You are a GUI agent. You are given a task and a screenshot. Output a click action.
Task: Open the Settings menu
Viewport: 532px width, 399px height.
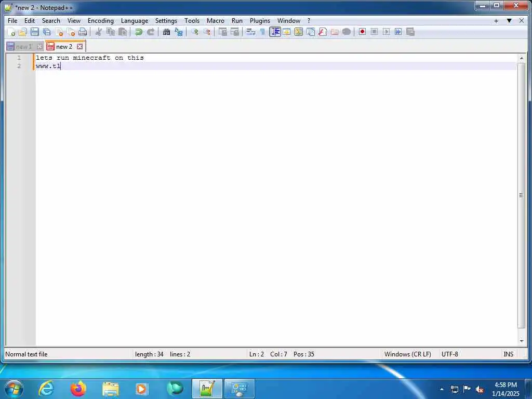166,21
